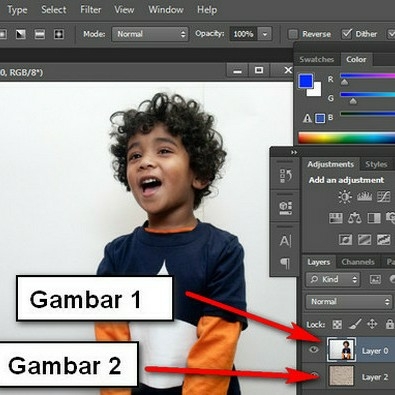Add a Brightness/Contrast adjustment
395x395 pixels.
tap(345, 196)
